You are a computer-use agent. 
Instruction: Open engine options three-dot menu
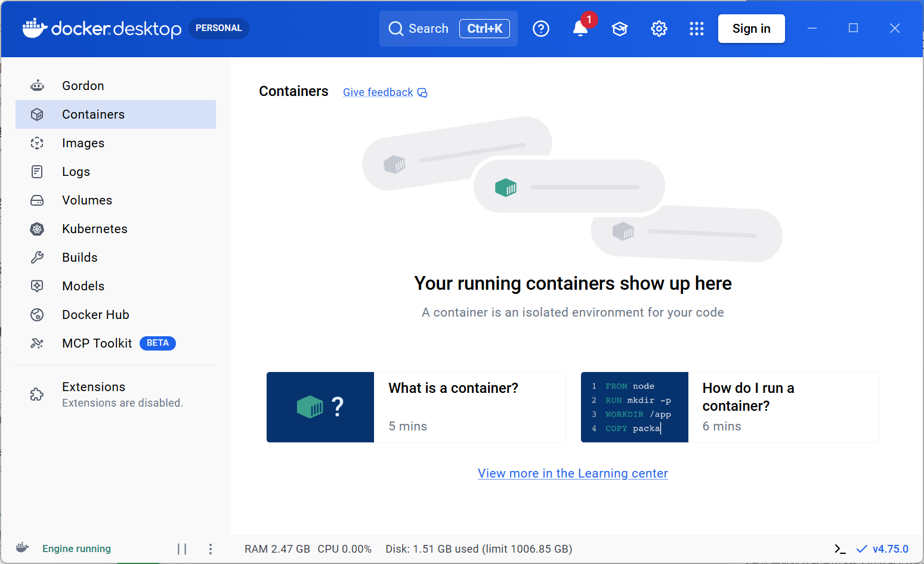[x=211, y=549]
